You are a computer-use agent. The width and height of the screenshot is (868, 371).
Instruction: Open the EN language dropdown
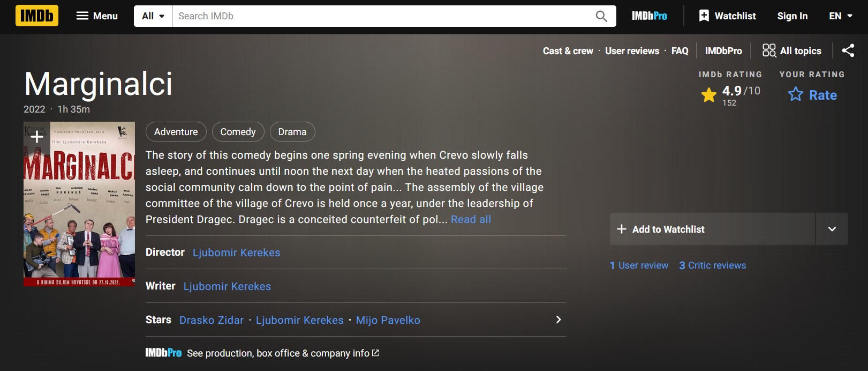841,16
